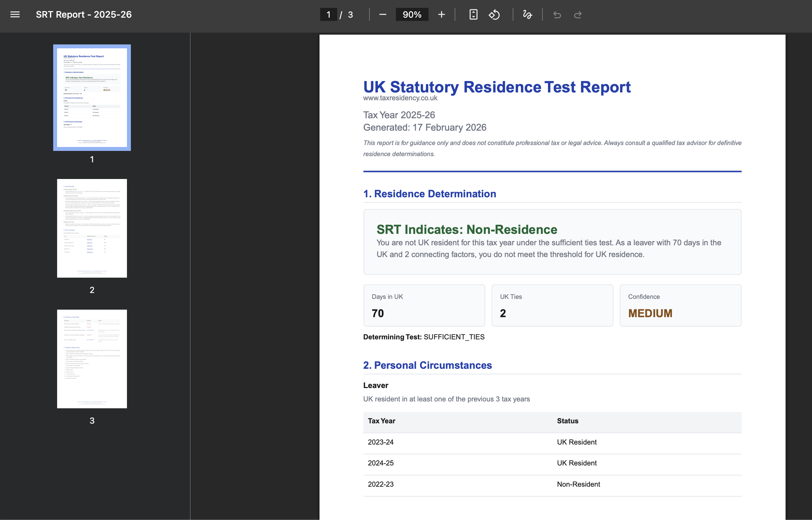The image size is (812, 520).
Task: Switch to fit-to-page view
Action: [473, 14]
